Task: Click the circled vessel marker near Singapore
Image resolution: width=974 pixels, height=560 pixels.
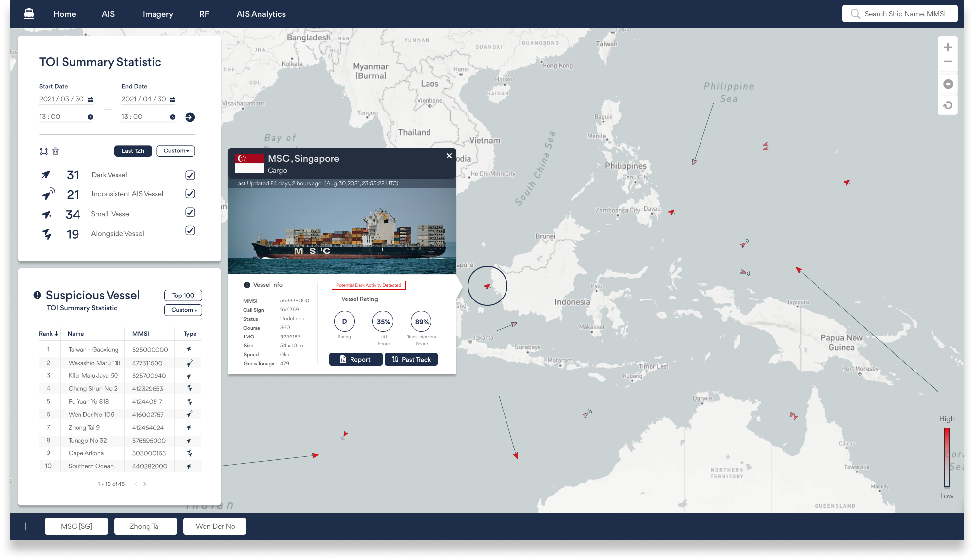Action: pos(487,286)
